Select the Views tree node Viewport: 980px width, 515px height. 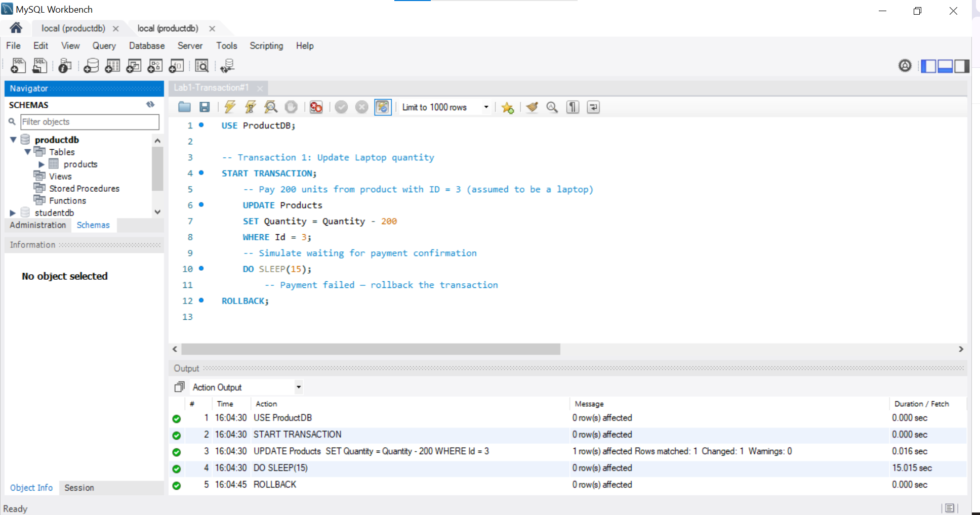pyautogui.click(x=60, y=176)
